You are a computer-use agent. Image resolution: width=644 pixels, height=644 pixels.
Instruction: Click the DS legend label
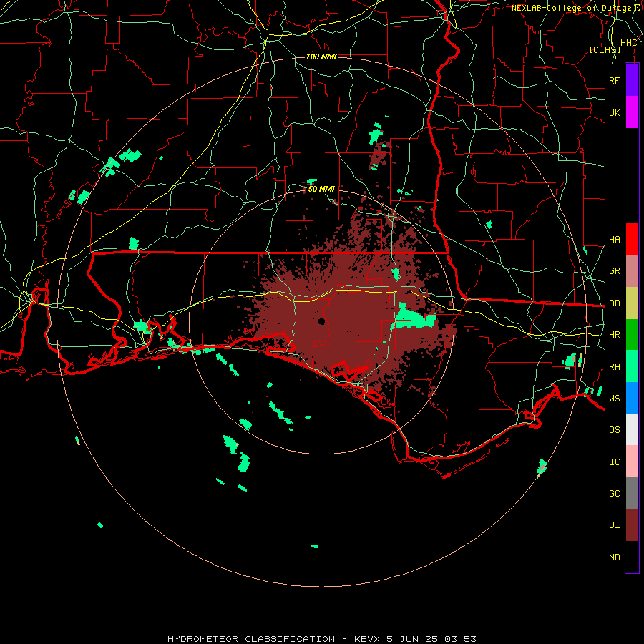pyautogui.click(x=614, y=430)
